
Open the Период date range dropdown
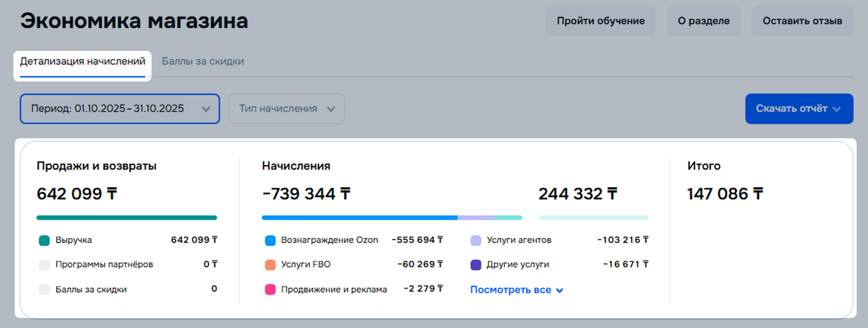120,109
